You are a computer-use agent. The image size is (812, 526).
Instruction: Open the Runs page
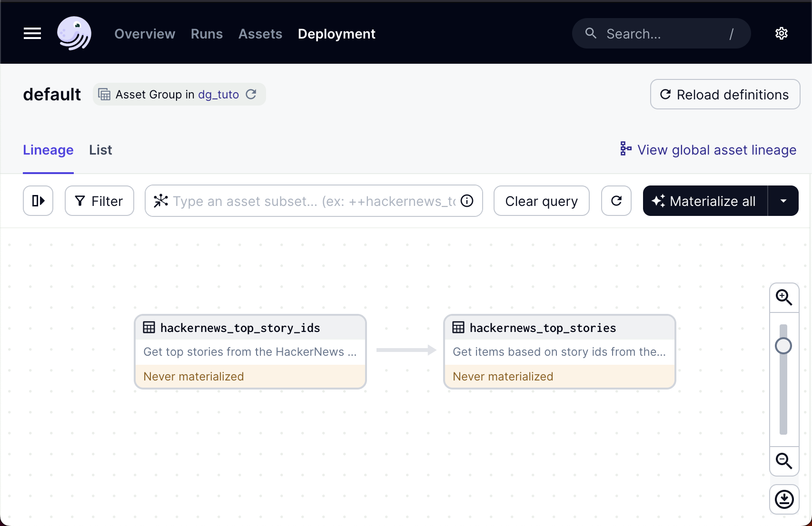coord(207,34)
